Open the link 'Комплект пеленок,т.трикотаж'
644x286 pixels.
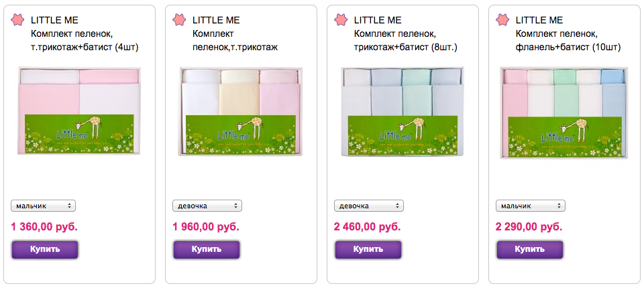pyautogui.click(x=235, y=41)
